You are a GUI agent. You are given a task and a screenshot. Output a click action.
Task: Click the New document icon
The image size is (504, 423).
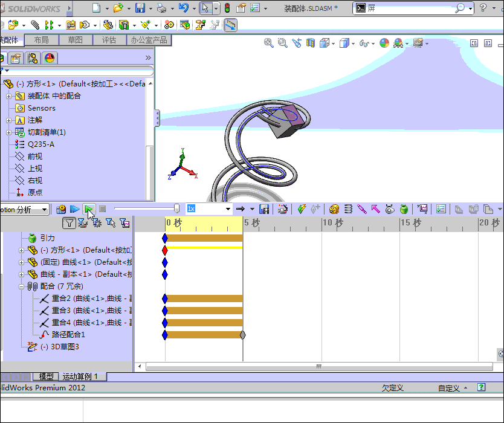tap(96, 8)
